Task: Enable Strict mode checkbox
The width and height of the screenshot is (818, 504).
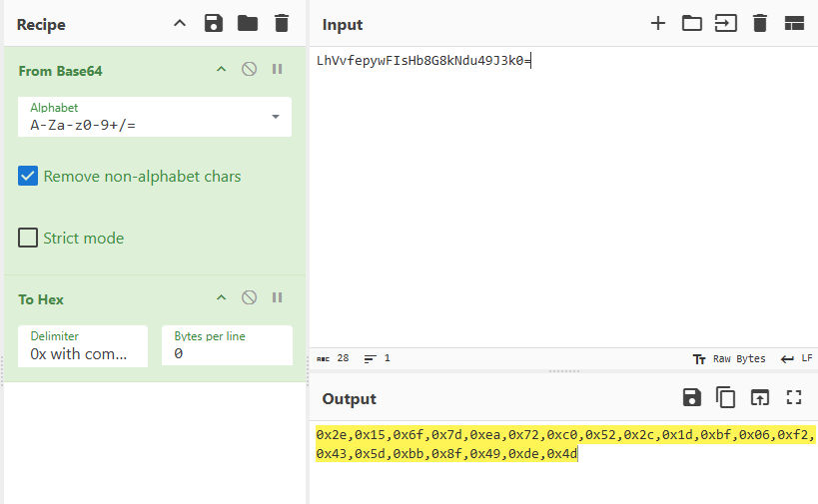Action: (28, 238)
